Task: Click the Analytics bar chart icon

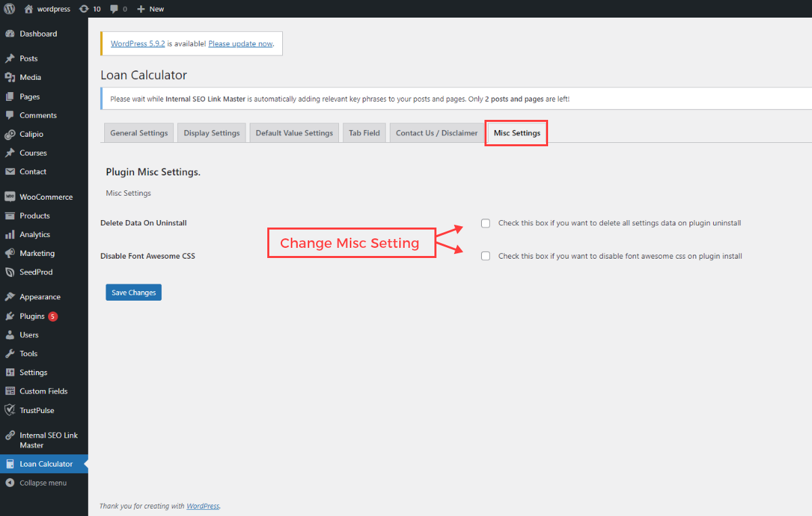Action: point(9,234)
